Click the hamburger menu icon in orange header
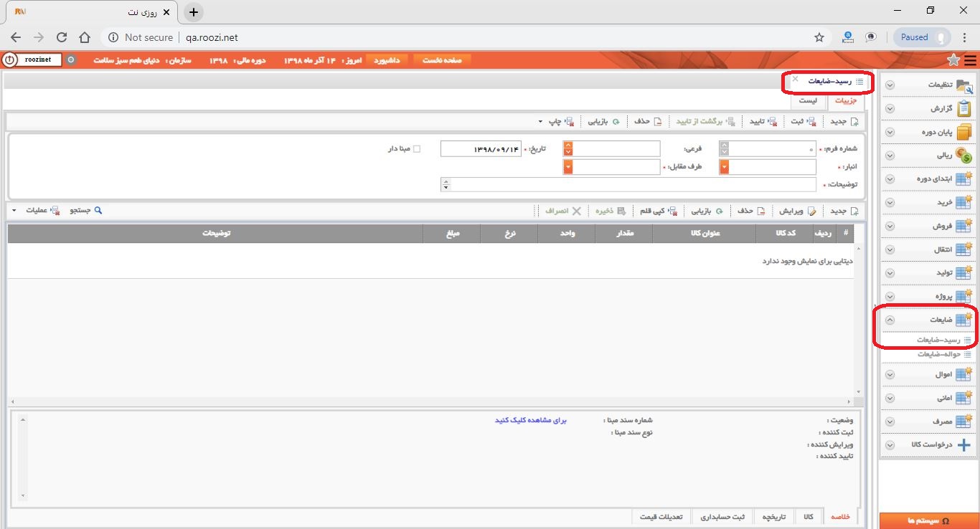 pos(971,60)
